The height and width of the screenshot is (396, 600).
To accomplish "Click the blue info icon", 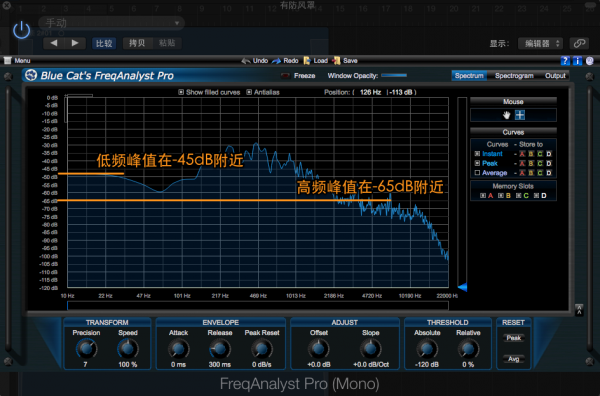I will click(577, 60).
